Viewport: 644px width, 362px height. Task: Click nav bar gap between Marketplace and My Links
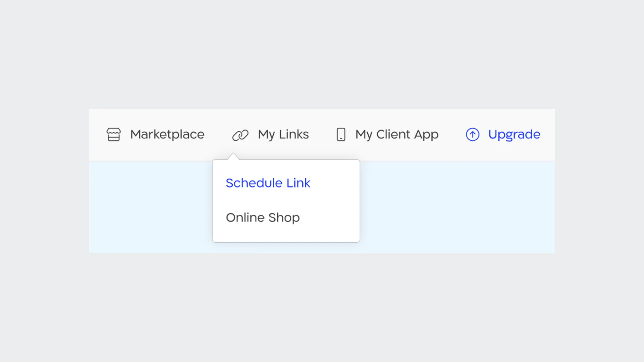pyautogui.click(x=218, y=134)
